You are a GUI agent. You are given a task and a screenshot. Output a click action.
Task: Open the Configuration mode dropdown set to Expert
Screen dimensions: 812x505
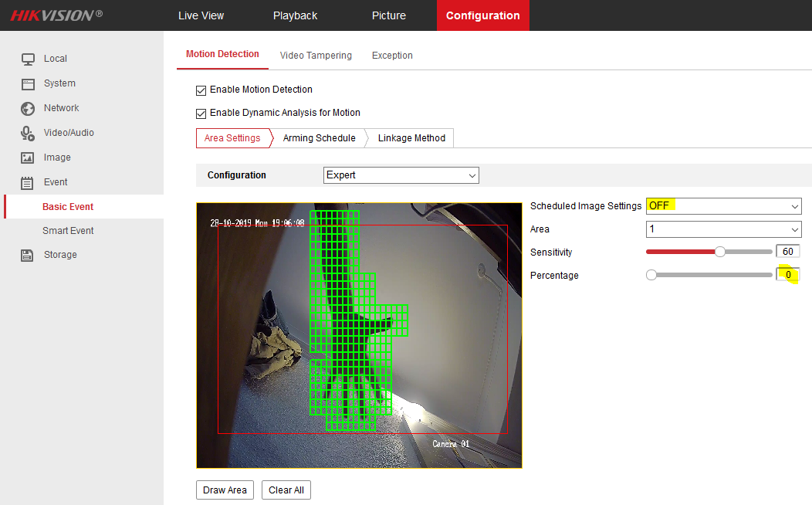[x=401, y=175]
